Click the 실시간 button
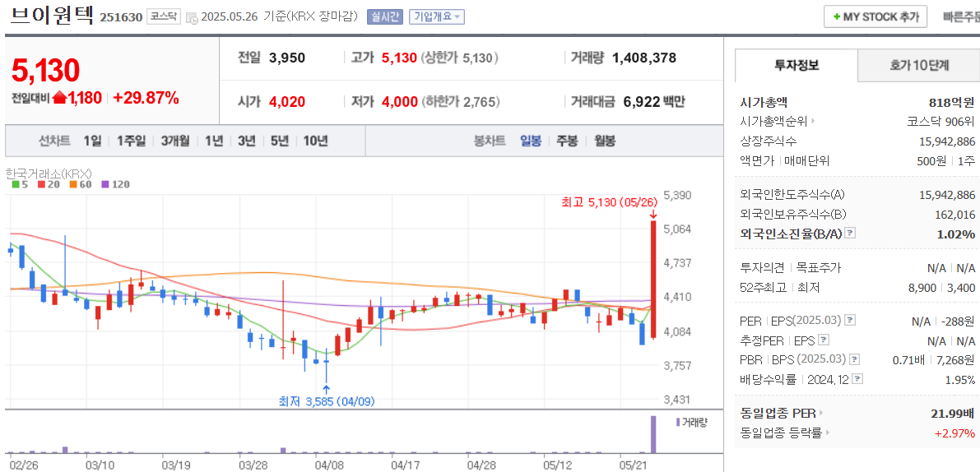 tap(384, 16)
